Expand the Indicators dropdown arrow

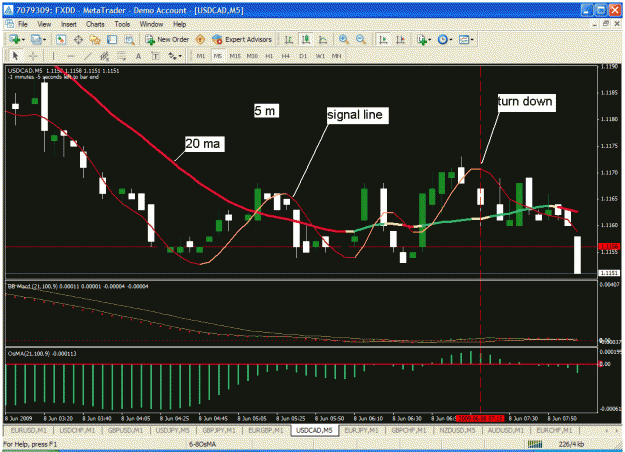[x=430, y=39]
